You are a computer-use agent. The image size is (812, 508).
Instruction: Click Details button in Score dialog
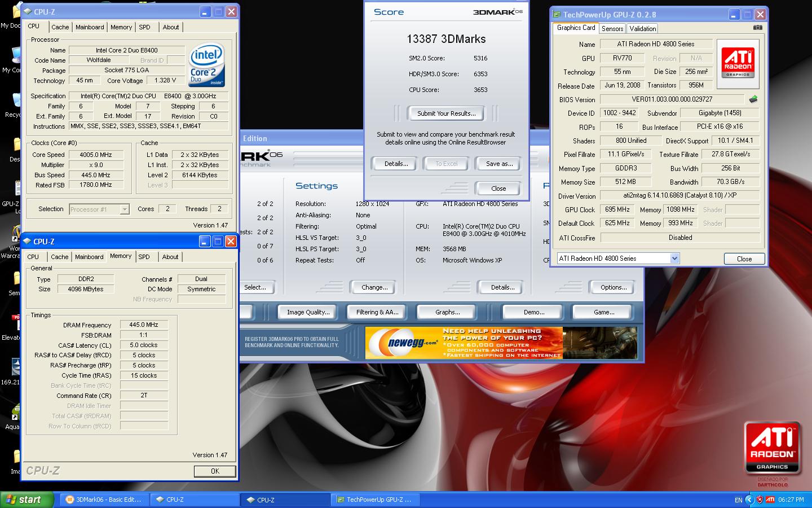396,164
